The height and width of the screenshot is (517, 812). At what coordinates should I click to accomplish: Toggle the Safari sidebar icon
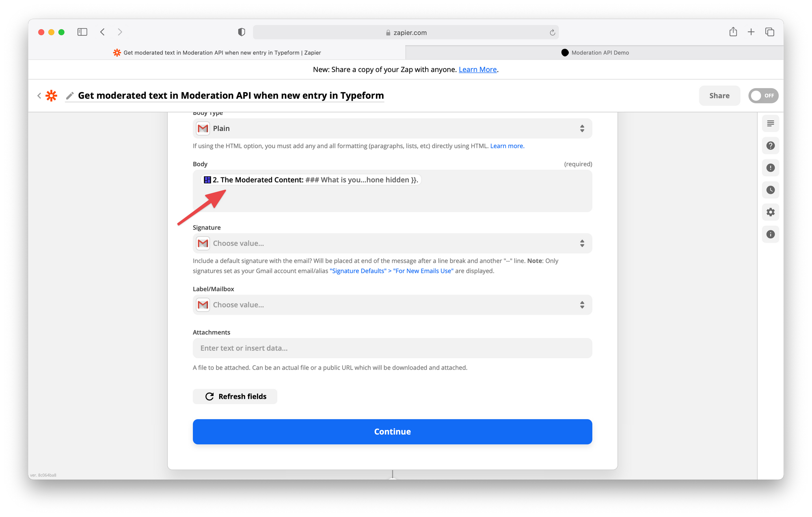[82, 32]
